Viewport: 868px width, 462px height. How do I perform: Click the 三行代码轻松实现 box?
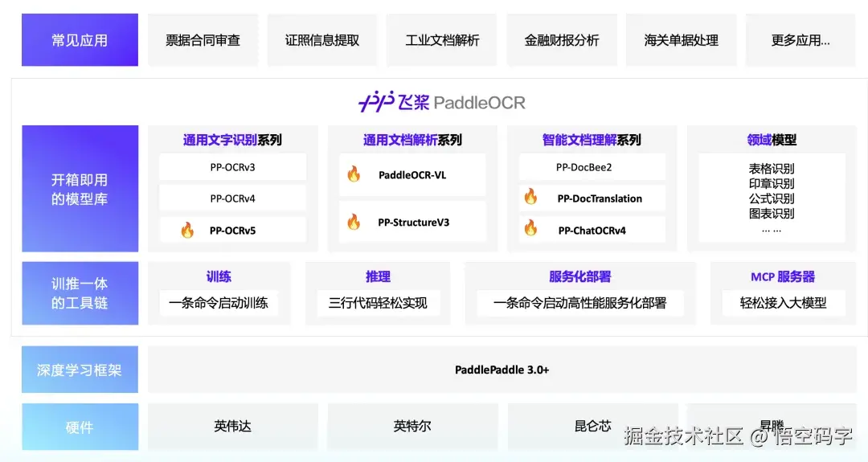pos(378,303)
